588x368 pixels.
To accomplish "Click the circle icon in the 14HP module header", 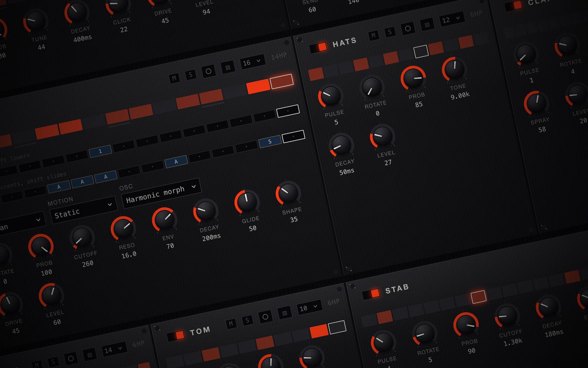I will 208,71.
